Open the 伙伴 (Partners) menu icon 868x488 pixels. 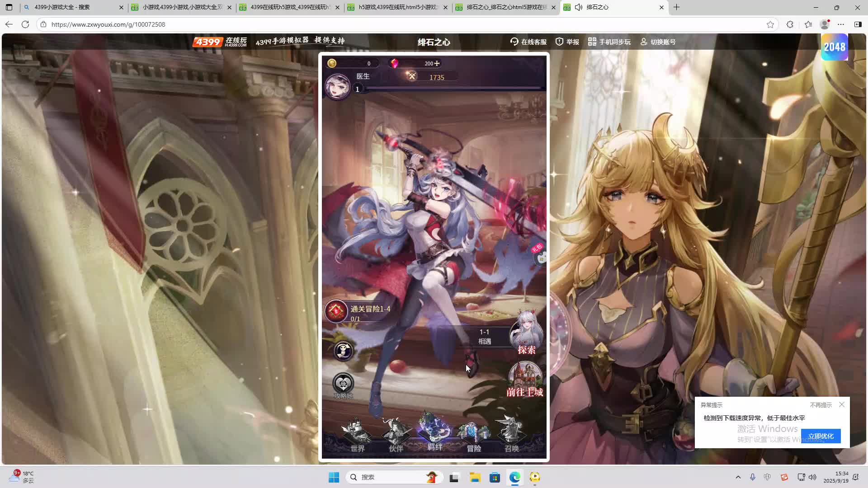click(x=396, y=435)
